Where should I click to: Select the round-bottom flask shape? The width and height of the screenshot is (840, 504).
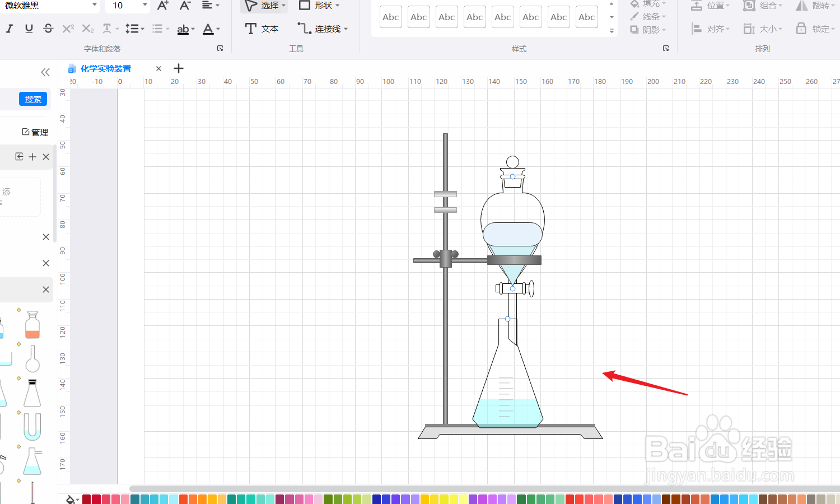click(x=32, y=359)
